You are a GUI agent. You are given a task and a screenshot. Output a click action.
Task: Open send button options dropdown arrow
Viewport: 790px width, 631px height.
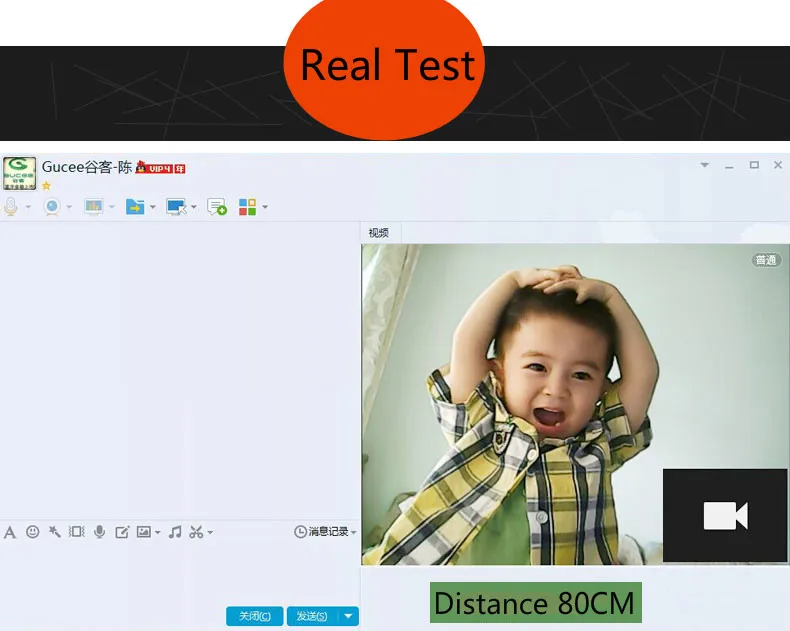point(348,616)
